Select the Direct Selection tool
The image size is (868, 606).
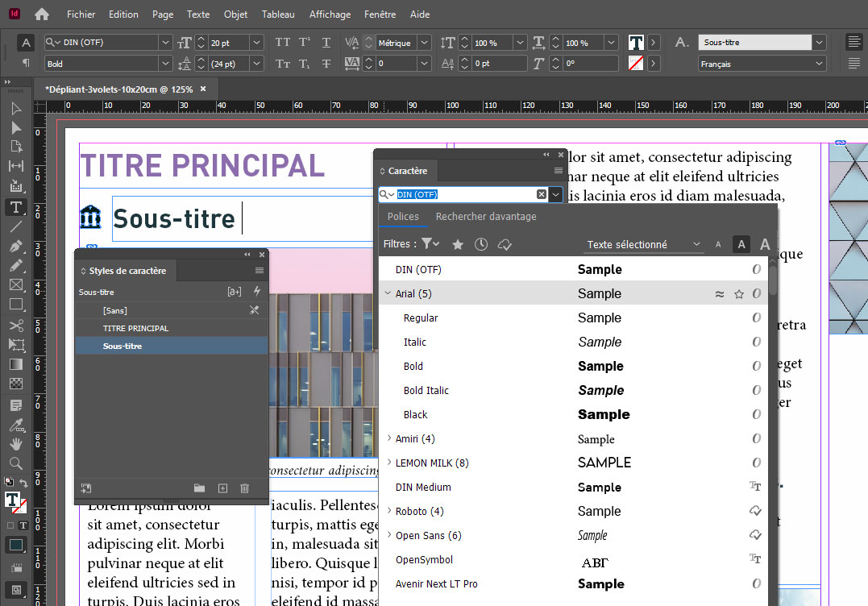click(x=16, y=128)
